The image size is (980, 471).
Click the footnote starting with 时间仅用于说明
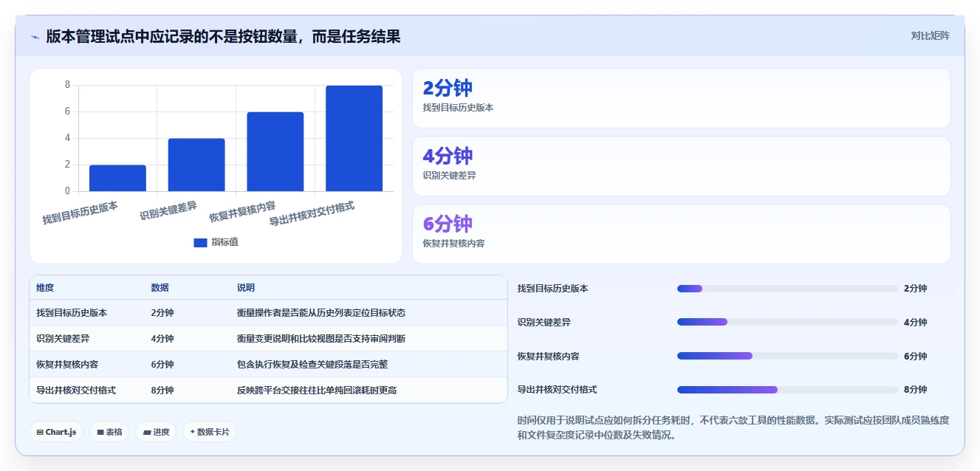733,427
